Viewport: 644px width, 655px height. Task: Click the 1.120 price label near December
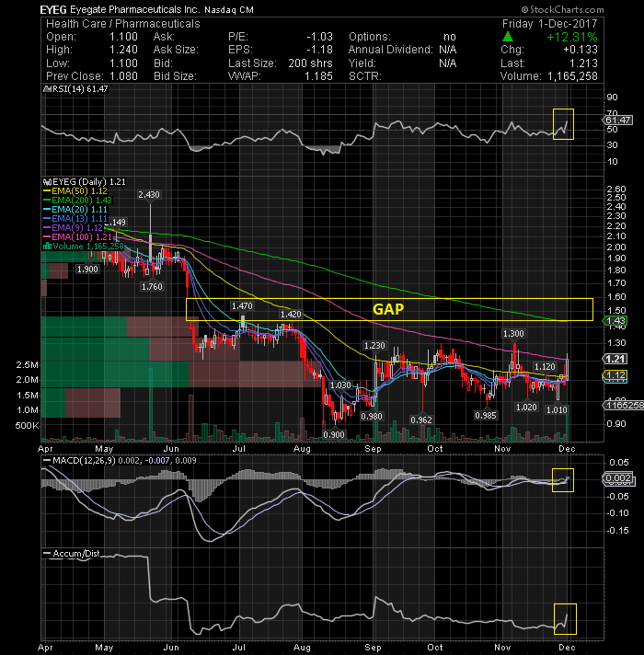[545, 367]
